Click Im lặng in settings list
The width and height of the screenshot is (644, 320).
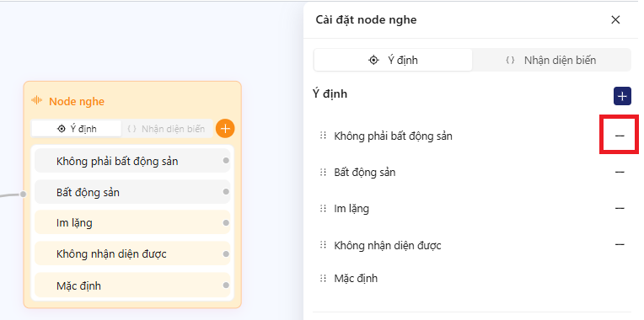(352, 209)
